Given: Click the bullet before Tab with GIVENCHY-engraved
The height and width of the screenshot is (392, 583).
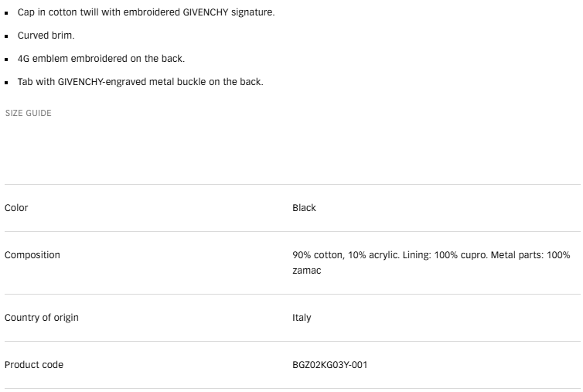Looking at the screenshot, I should pos(6,83).
